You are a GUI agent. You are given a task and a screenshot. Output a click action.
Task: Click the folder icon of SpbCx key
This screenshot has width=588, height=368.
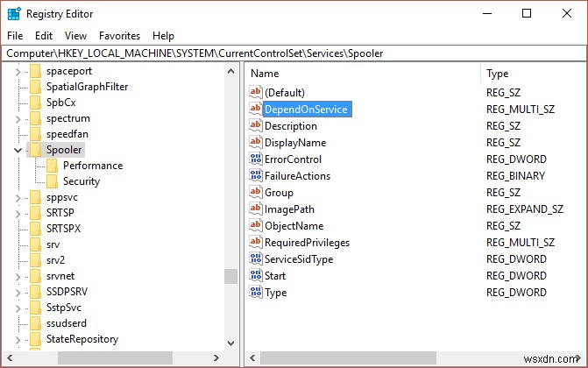pos(36,103)
